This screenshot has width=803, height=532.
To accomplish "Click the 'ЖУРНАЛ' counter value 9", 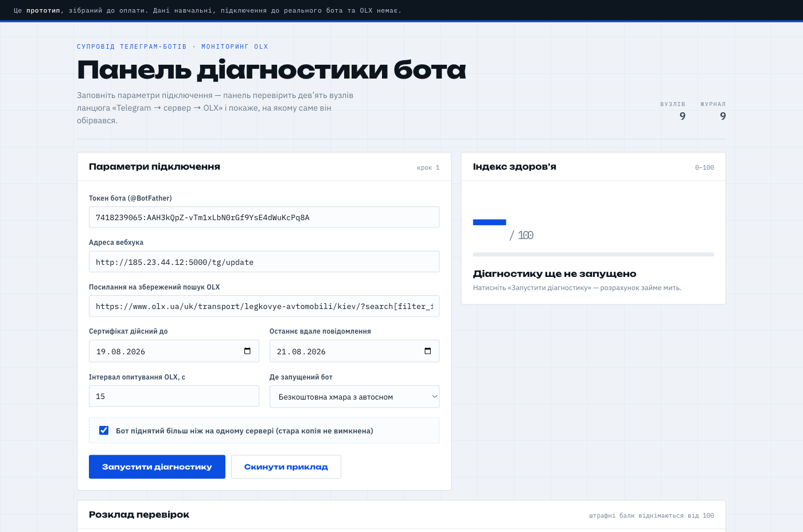I will (723, 116).
